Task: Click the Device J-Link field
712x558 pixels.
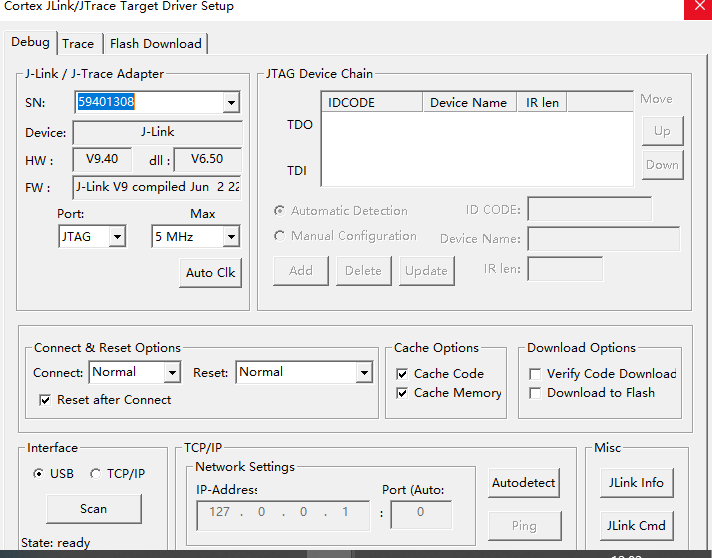Action: (157, 133)
